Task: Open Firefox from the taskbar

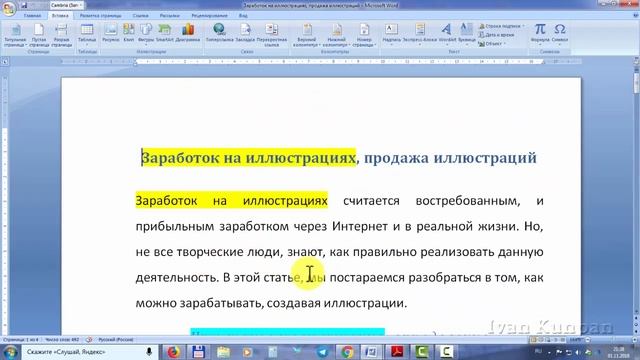Action: coord(173,352)
